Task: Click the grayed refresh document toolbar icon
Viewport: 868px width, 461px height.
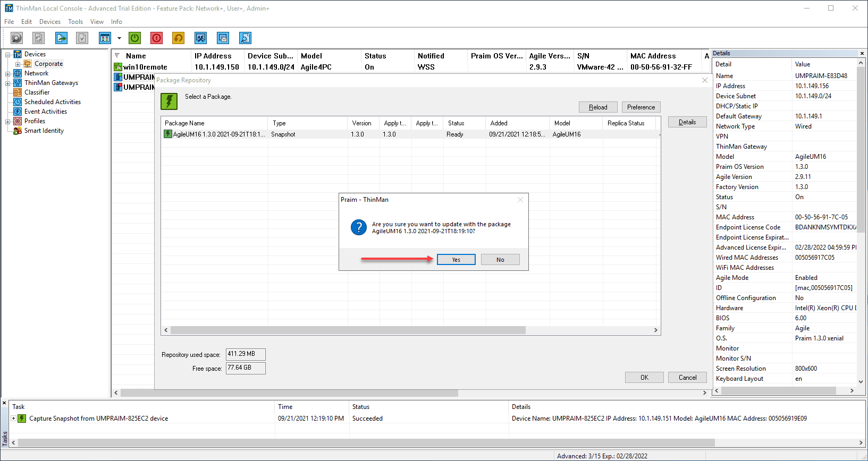Action: [38, 38]
